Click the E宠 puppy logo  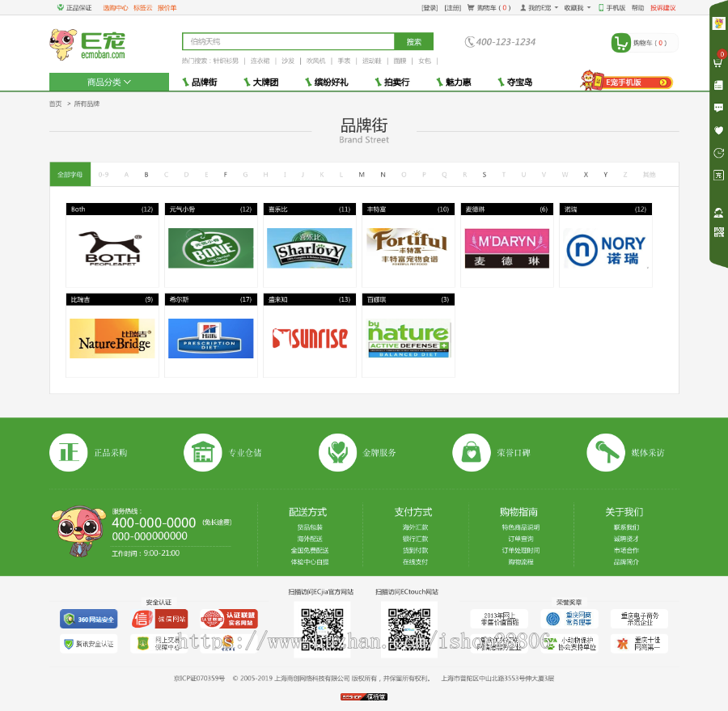pyautogui.click(x=87, y=44)
